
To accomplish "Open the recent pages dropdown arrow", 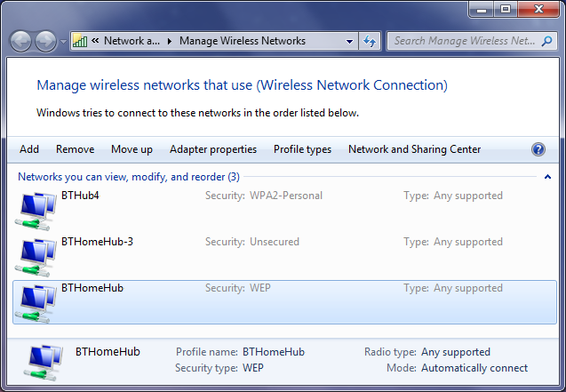I will [x=64, y=42].
